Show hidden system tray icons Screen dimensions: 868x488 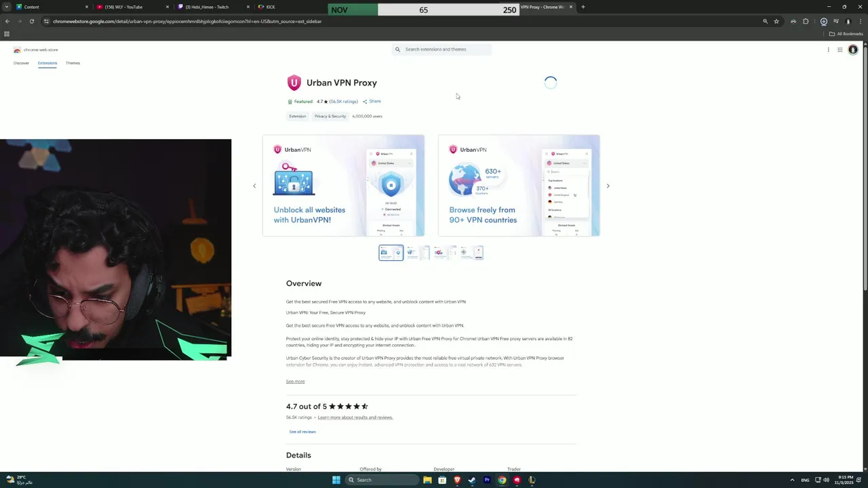click(792, 480)
